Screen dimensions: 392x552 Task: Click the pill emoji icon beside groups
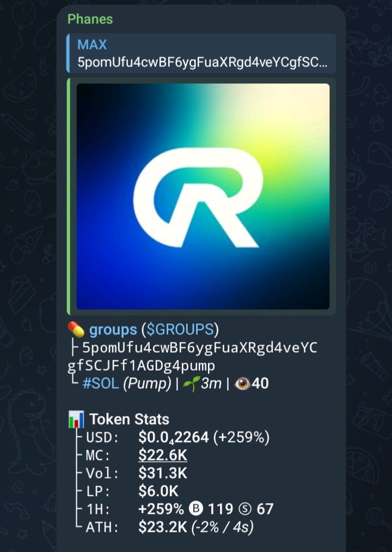click(76, 330)
